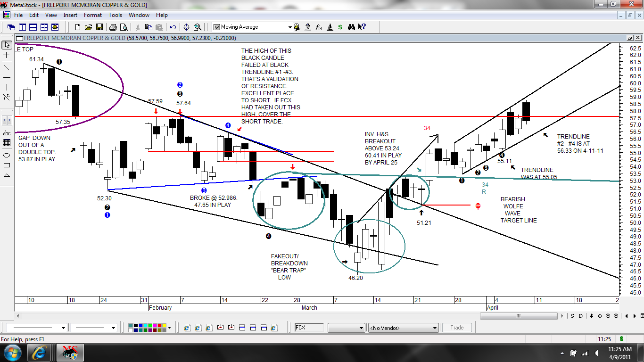Image resolution: width=644 pixels, height=362 pixels.
Task: Click the Open folder icon
Action: pyautogui.click(x=88, y=27)
